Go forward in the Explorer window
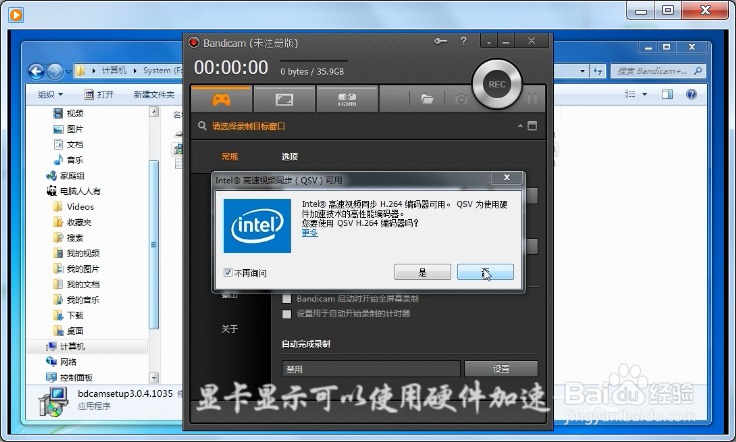The width and height of the screenshot is (736, 442). (x=55, y=71)
